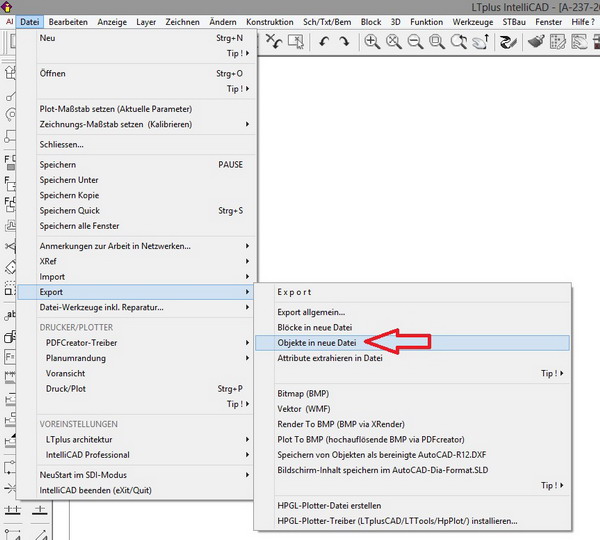Click Attribute extrahieren in Datei
Image resolution: width=600 pixels, height=540 pixels.
(x=412, y=358)
